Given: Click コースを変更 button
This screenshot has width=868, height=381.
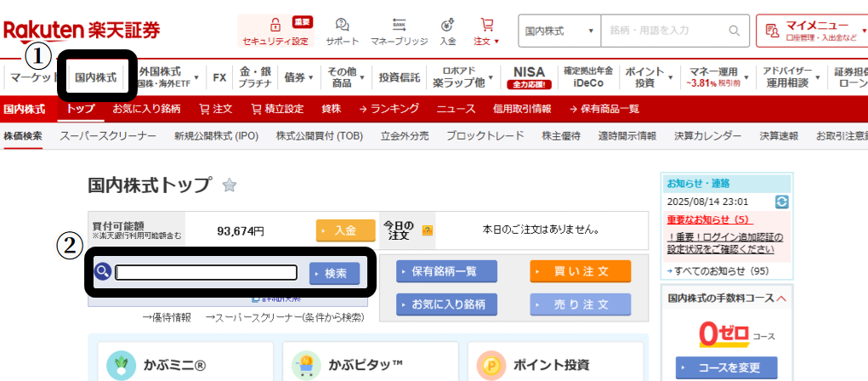Looking at the screenshot, I should 726,367.
